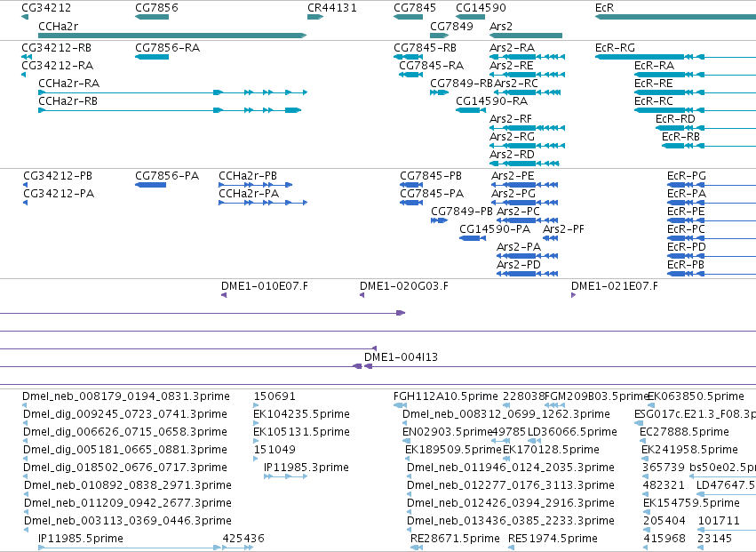Select the RE28671.5prime EST label
Image resolution: width=756 pixels, height=552 pixels.
[455, 539]
